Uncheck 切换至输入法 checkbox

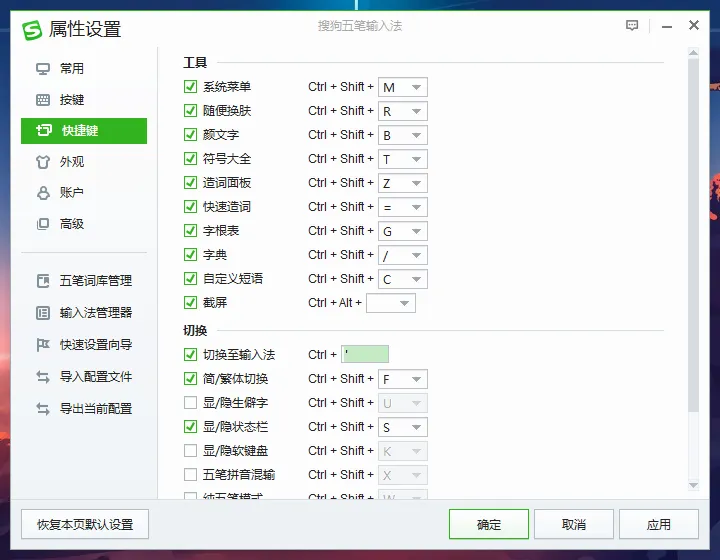(x=190, y=354)
